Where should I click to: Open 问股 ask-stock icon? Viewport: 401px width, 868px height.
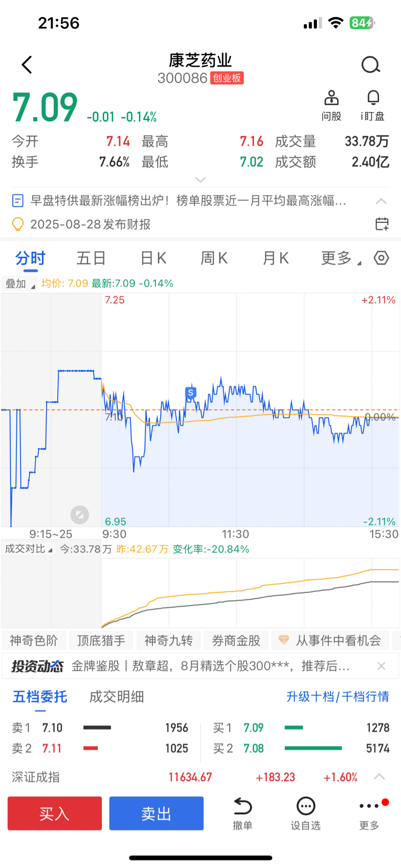pyautogui.click(x=331, y=106)
